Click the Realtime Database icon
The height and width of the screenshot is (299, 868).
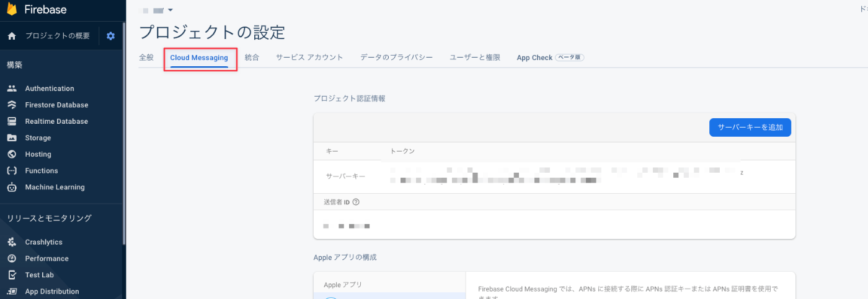click(x=12, y=121)
